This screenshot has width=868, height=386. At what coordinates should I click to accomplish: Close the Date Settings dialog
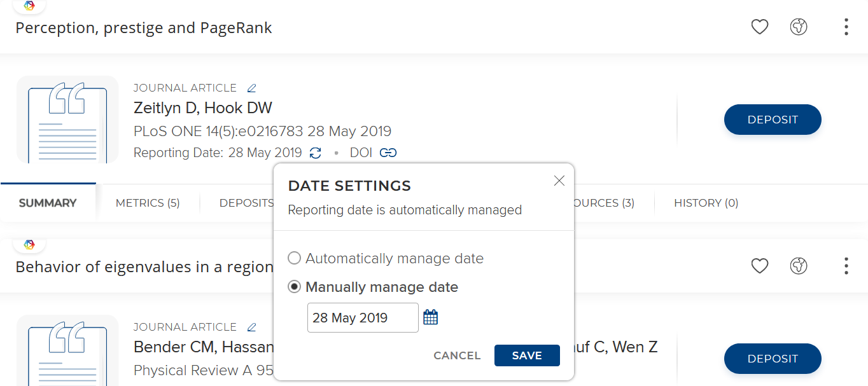click(x=559, y=181)
